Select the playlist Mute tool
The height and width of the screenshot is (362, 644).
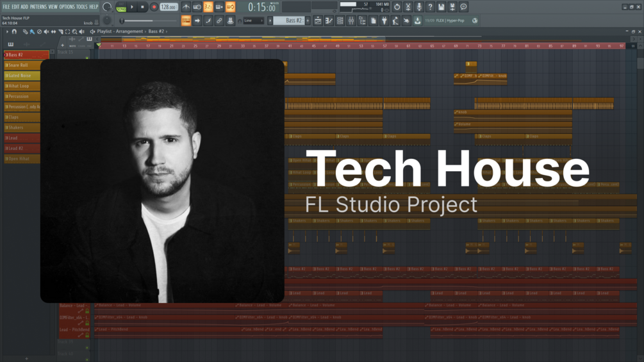click(46, 31)
